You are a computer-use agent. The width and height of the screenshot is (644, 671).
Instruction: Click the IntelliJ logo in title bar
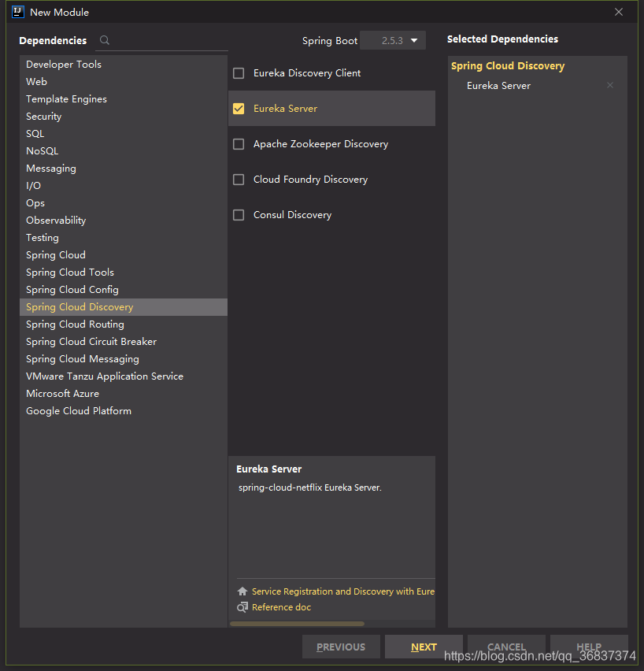[18, 12]
